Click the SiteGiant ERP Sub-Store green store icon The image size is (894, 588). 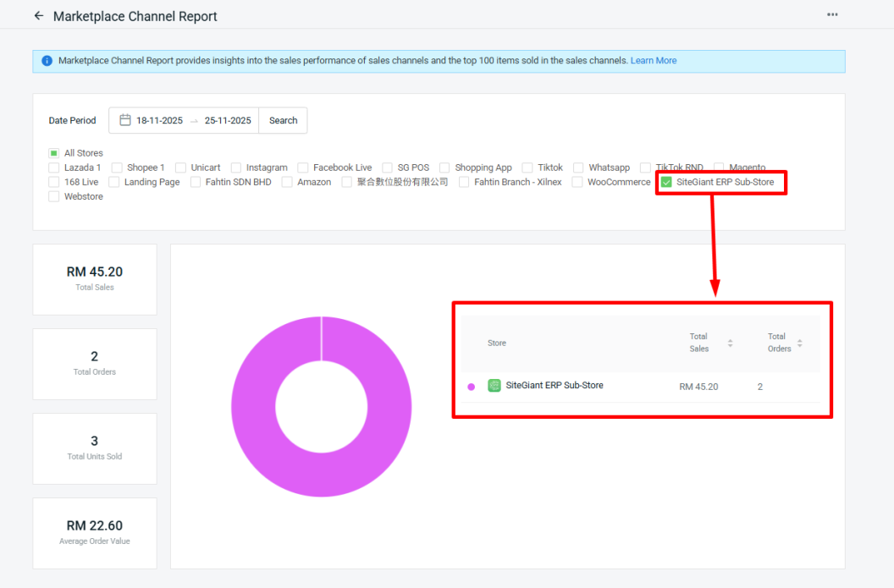pyautogui.click(x=494, y=386)
